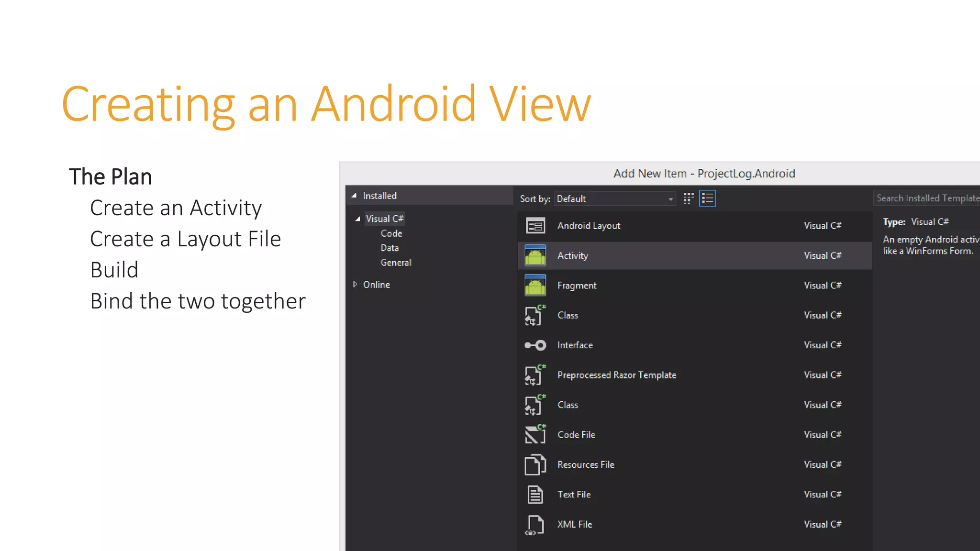Select the Interface item name
Screen dimensions: 980x551
click(575, 345)
